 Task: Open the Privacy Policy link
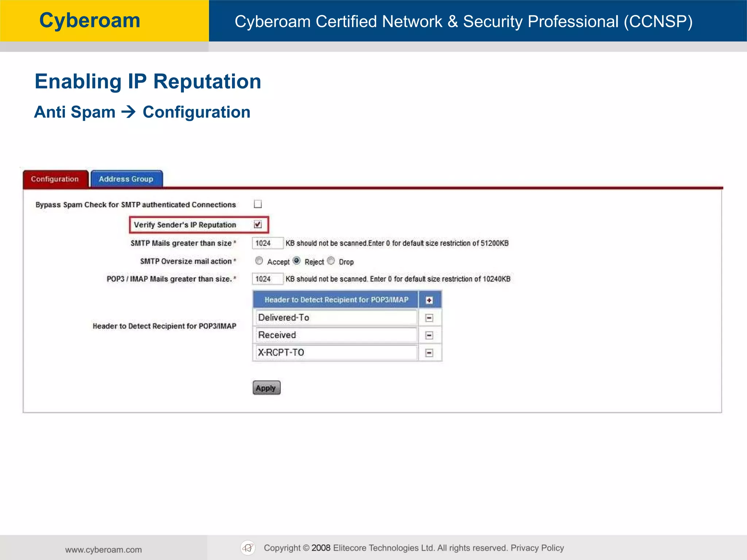(x=537, y=548)
